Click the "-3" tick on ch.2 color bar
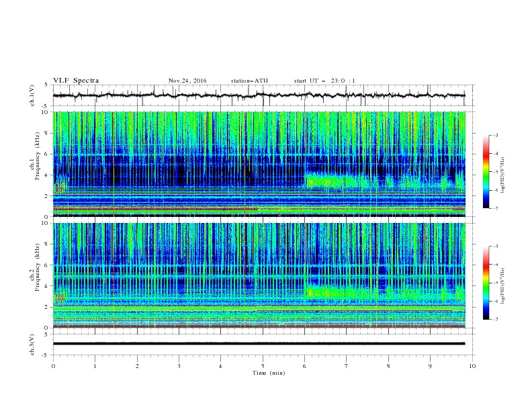532x411 pixels. pyautogui.click(x=495, y=246)
